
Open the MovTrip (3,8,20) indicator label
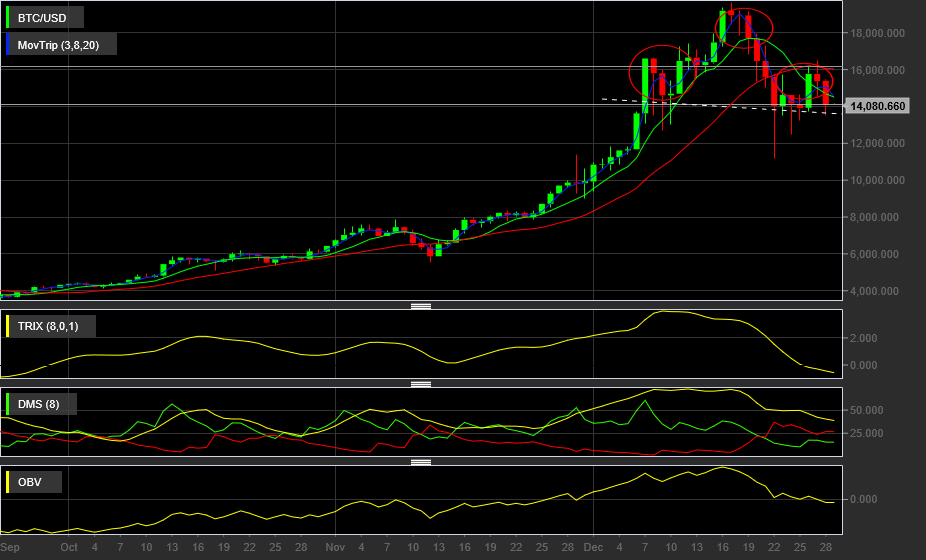coord(61,45)
